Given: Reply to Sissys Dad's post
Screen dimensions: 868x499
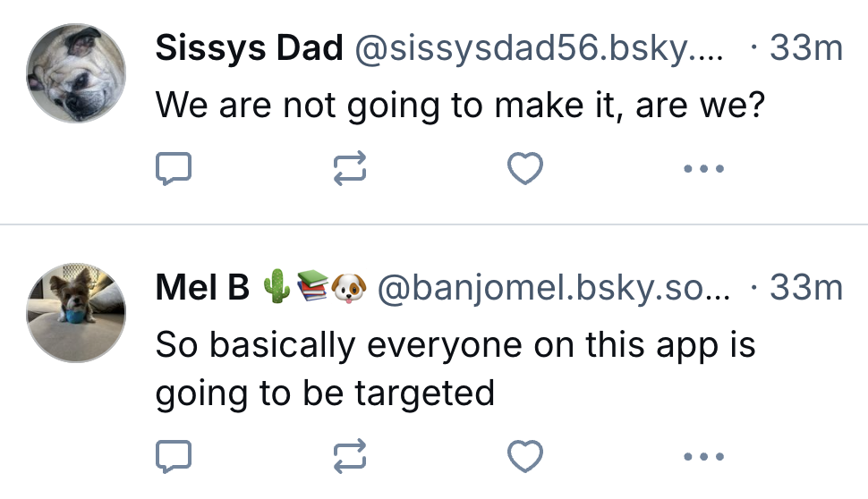Looking at the screenshot, I should pos(174,168).
